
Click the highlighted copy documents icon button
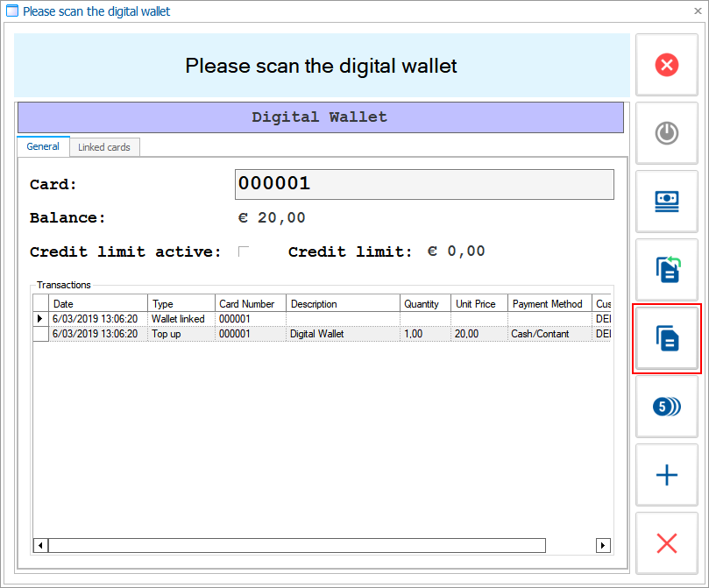point(666,338)
